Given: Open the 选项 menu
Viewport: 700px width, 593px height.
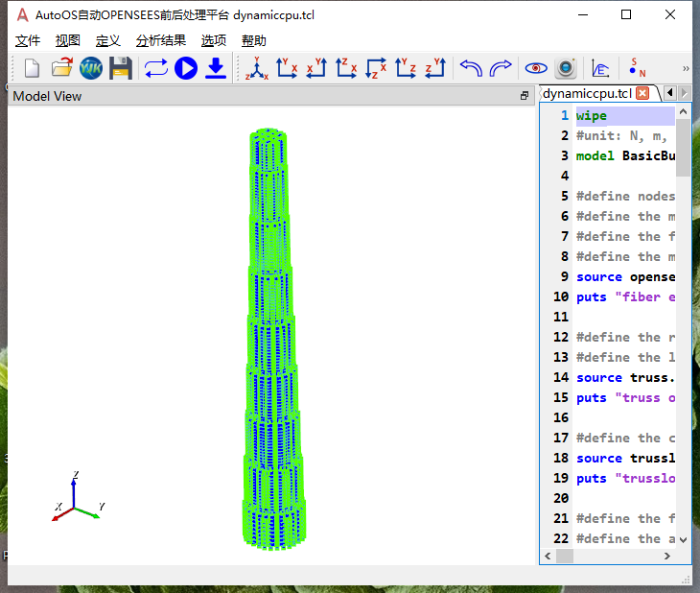Looking at the screenshot, I should (x=213, y=40).
